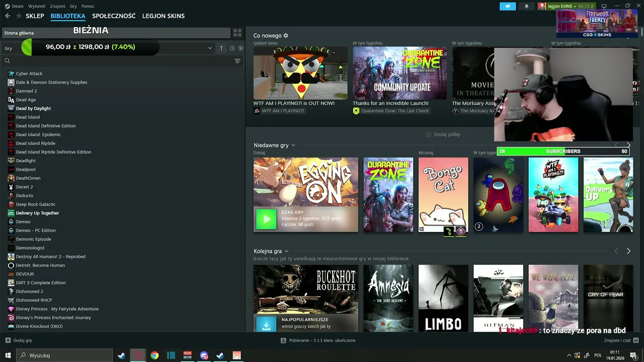Click the library search magnifier

[x=7, y=61]
